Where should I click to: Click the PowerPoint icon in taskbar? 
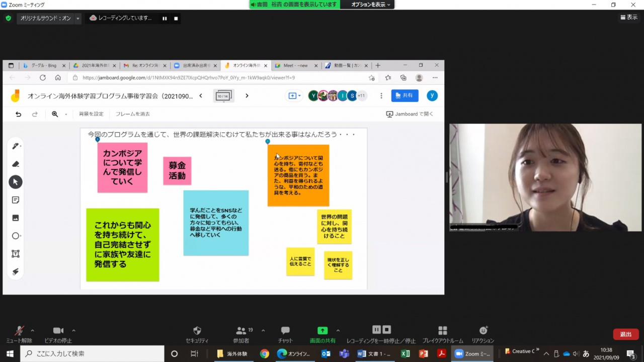(423, 353)
